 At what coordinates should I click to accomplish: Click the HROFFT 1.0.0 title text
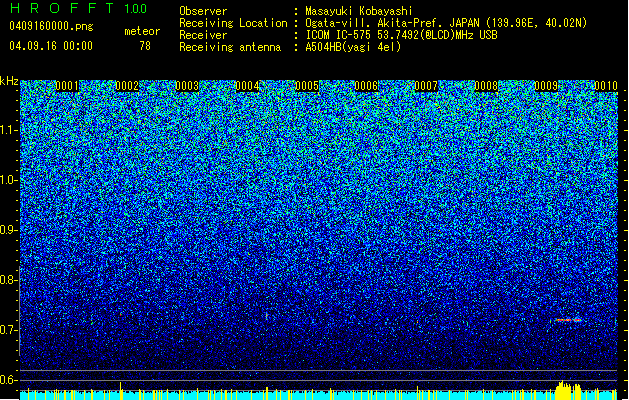click(x=79, y=8)
